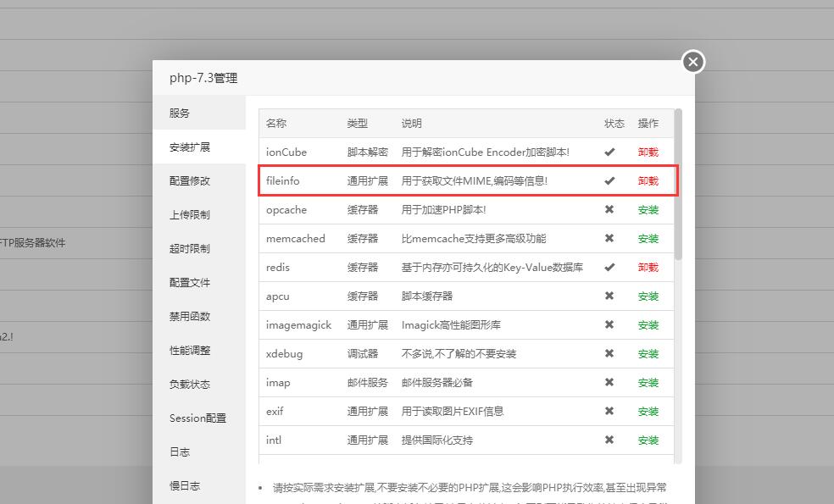This screenshot has height=504, width=834.
Task: Click the 说明 column header
Action: coord(412,124)
